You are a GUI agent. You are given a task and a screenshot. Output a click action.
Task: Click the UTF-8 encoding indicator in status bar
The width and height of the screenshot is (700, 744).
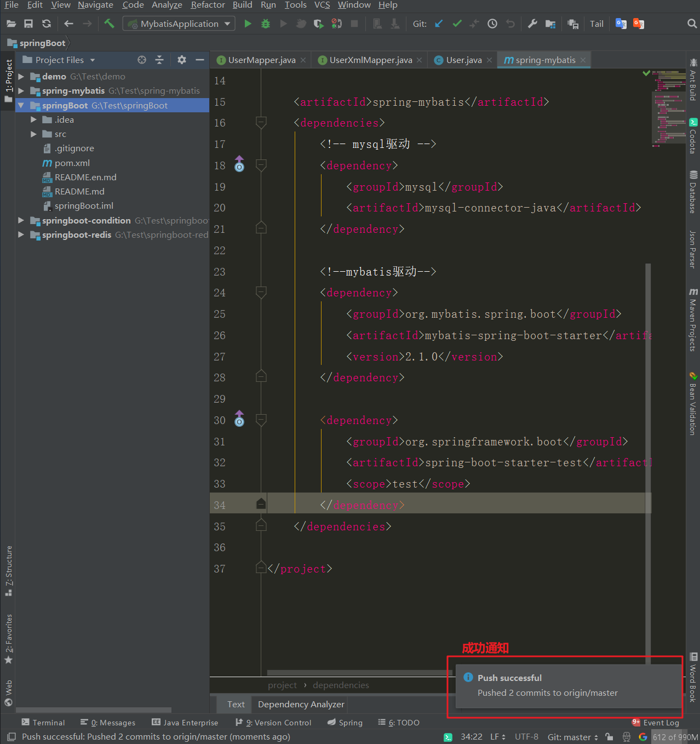click(526, 737)
